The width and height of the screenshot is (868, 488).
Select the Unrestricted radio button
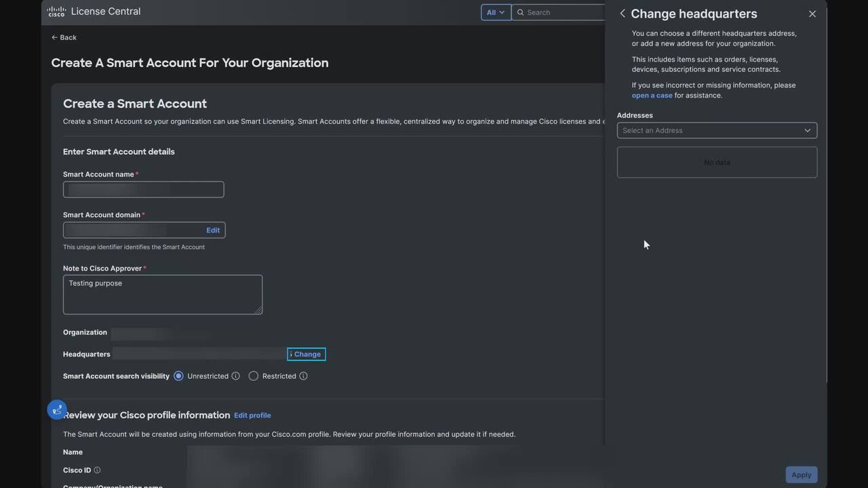(x=178, y=376)
